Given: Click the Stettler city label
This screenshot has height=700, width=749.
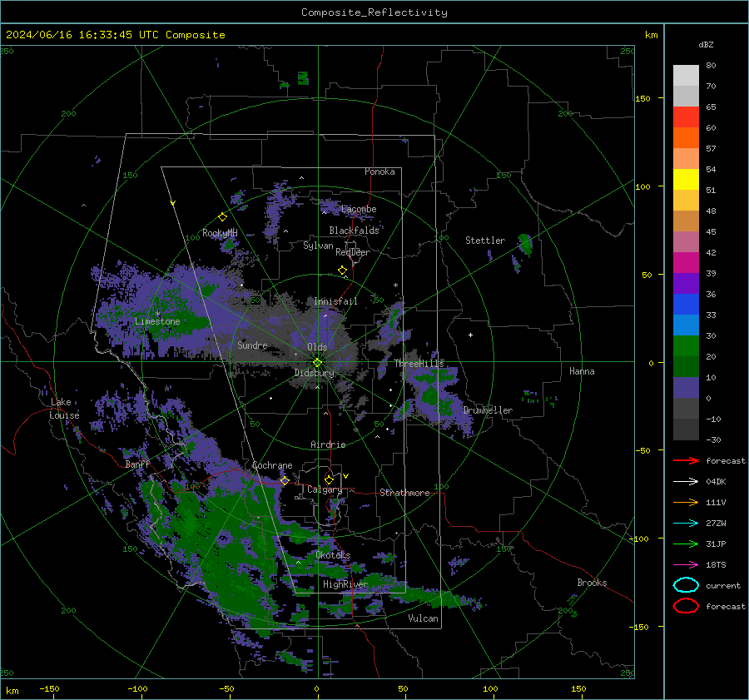Looking at the screenshot, I should pyautogui.click(x=485, y=241).
